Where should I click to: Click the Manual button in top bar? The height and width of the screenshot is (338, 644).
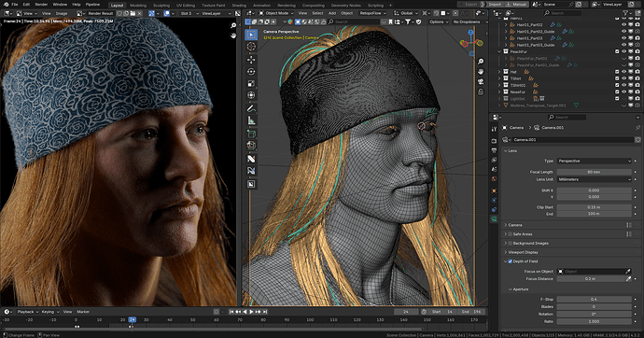[x=517, y=5]
